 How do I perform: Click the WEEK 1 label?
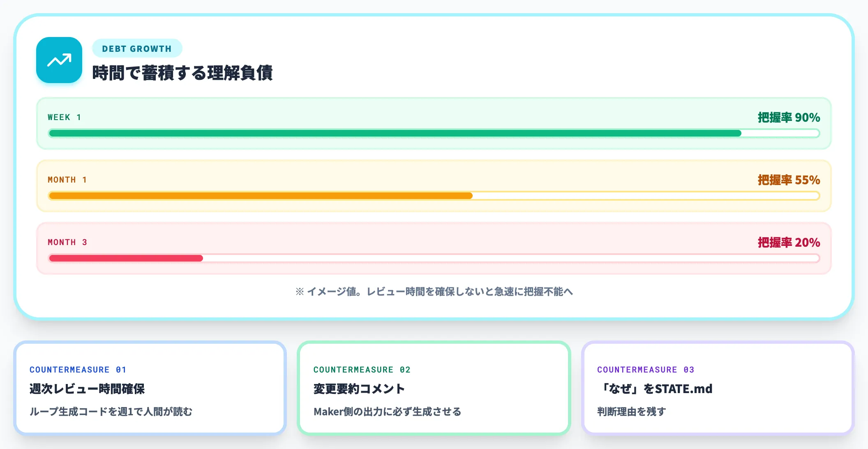[65, 117]
